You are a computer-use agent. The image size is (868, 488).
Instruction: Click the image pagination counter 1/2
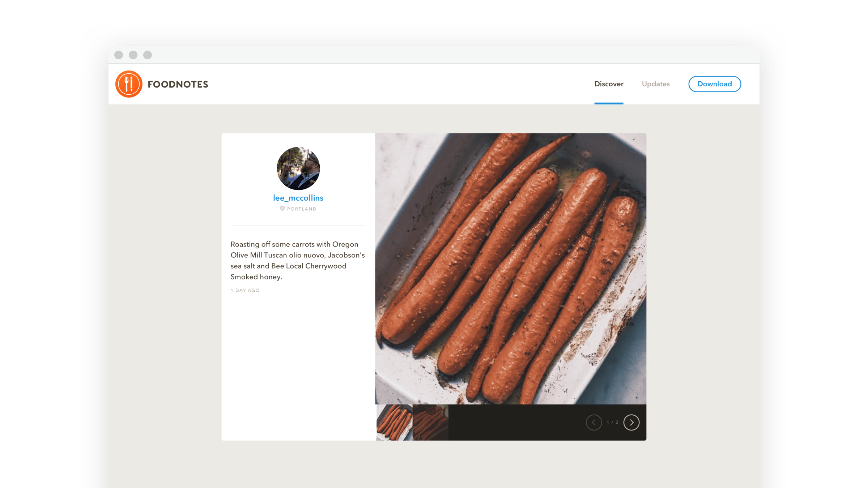click(612, 422)
